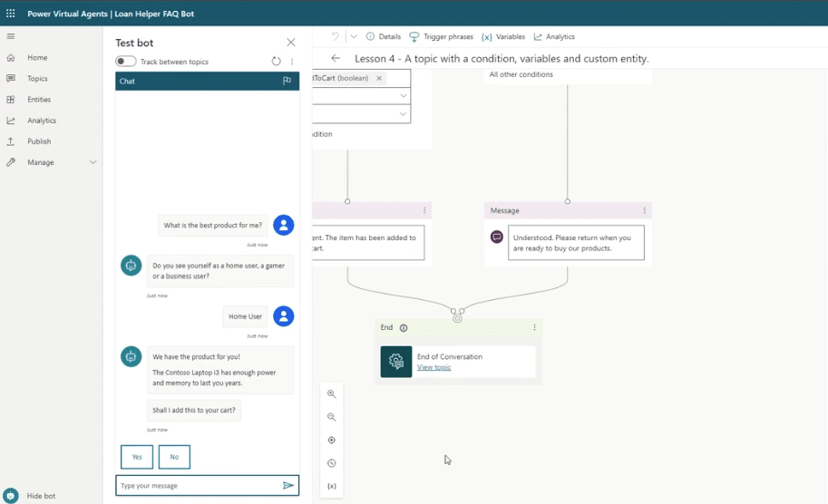
Task: Toggle Track between topics switch
Action: [x=126, y=62]
